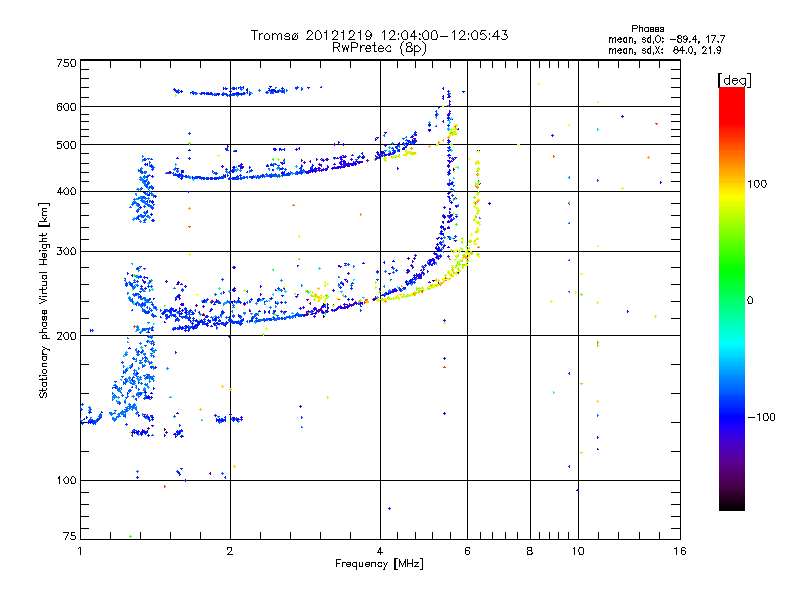
Task: Click the y-axis '600' tick label
Action: (66, 107)
